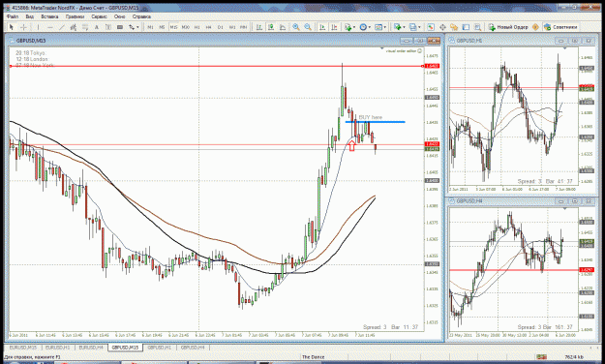605x364 pixels.
Task: Click the Profiles icon
Action: 413,27
